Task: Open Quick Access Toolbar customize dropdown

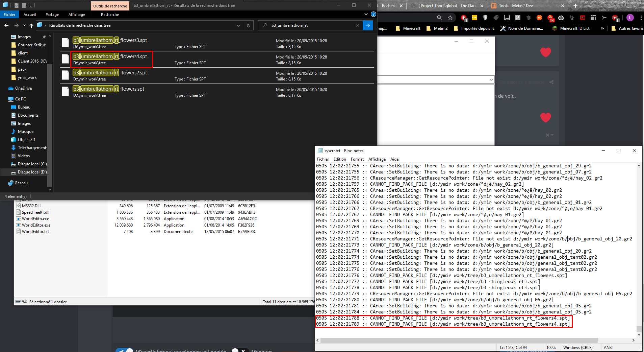Action: click(30, 5)
